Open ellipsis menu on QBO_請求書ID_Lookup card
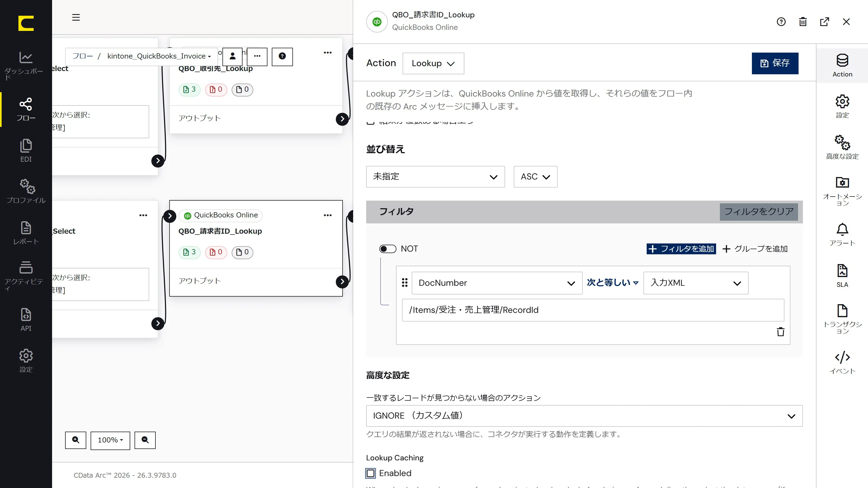Image resolution: width=868 pixels, height=488 pixels. [327, 215]
